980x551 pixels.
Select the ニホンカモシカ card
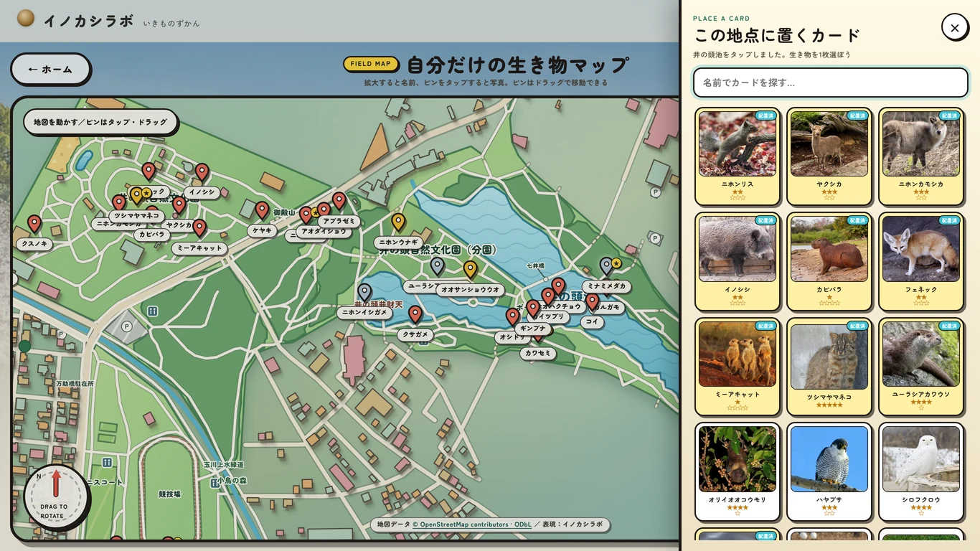tap(921, 156)
